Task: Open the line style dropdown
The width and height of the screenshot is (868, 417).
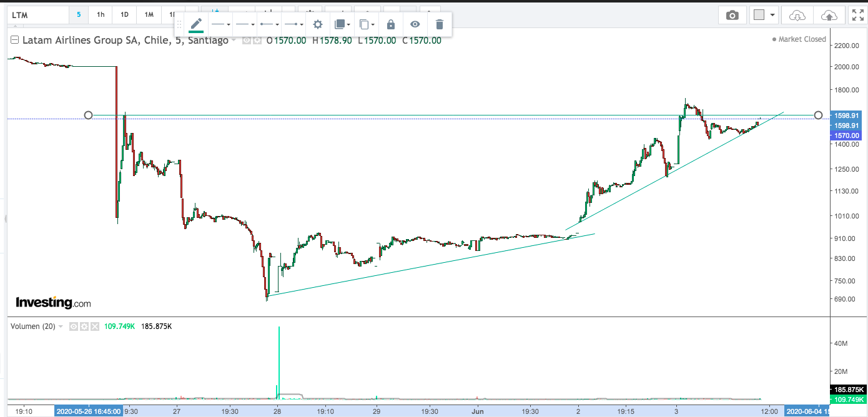Action: [221, 24]
